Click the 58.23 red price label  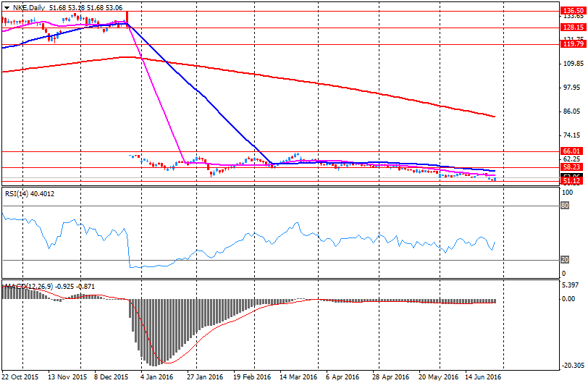click(571, 167)
